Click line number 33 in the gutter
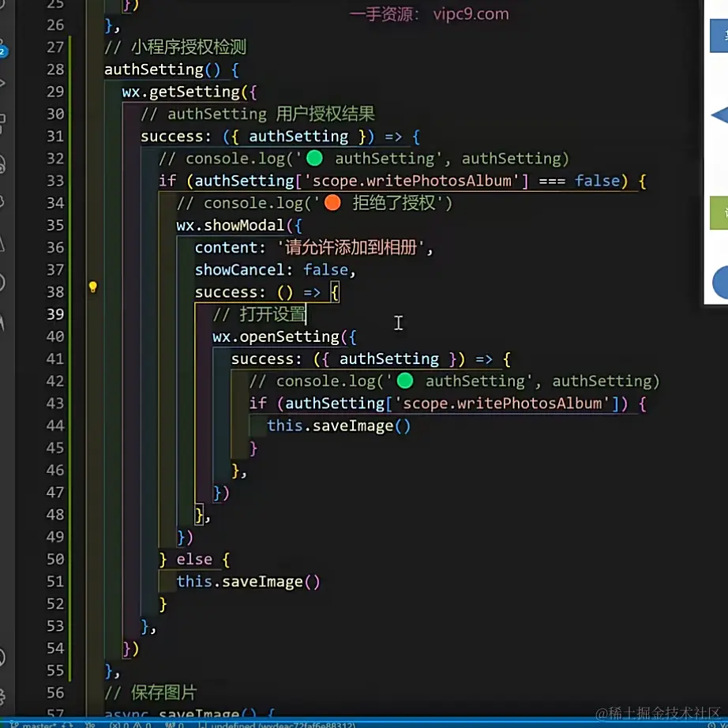728x728 pixels. 55,181
